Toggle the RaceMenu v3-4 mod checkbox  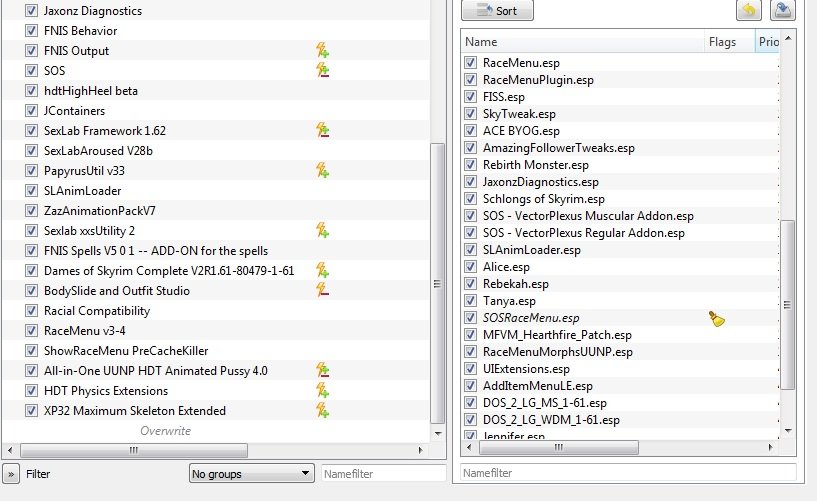tap(32, 331)
